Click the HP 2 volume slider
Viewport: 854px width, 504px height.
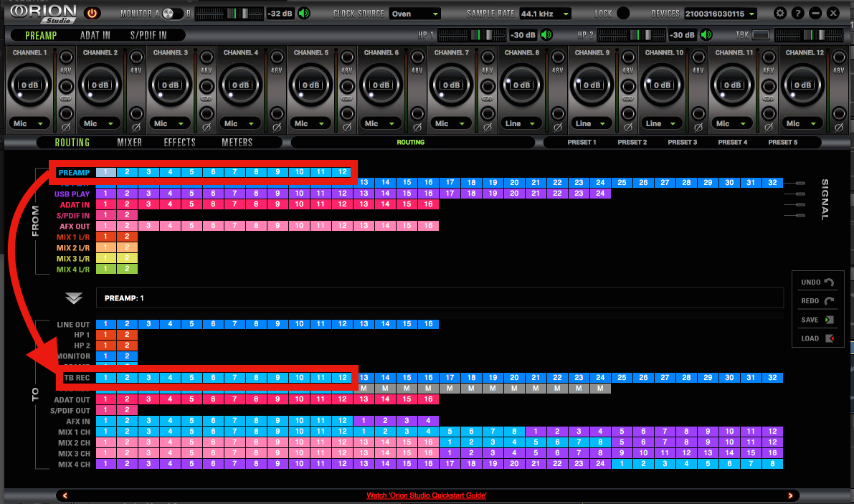point(630,35)
